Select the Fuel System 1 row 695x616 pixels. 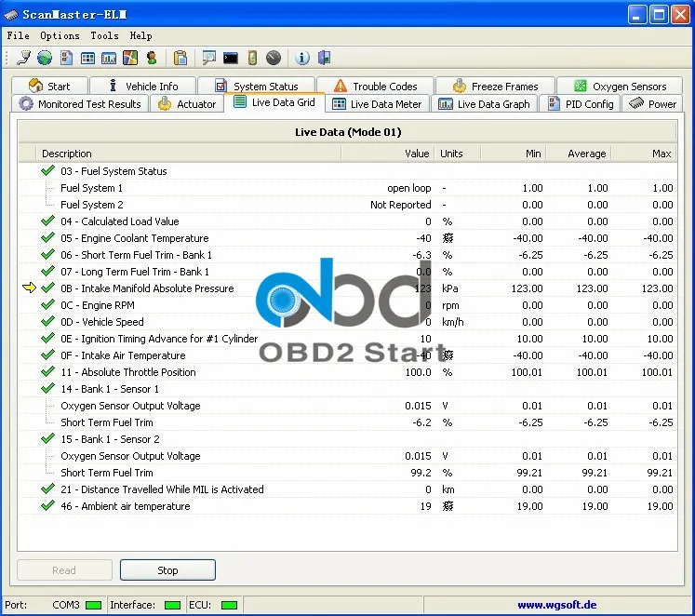(348, 187)
